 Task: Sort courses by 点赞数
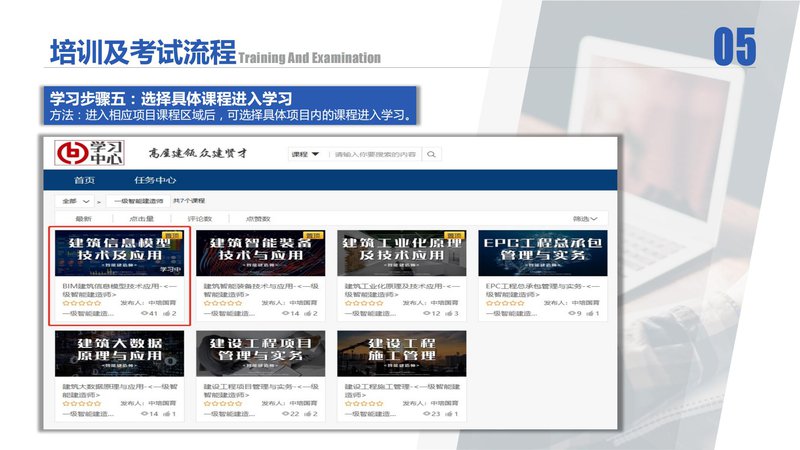[258, 219]
